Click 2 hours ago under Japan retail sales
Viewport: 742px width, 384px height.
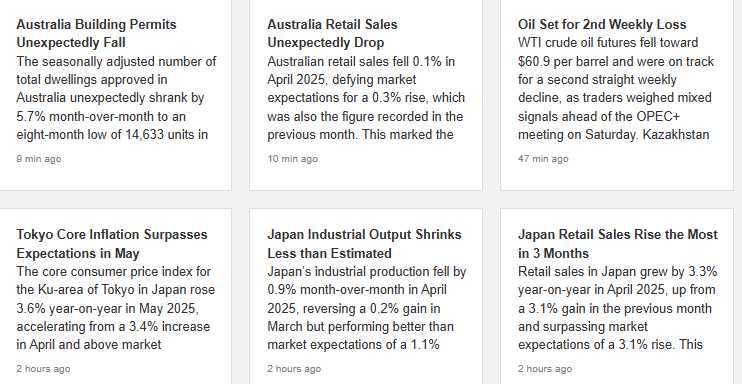[x=545, y=369]
